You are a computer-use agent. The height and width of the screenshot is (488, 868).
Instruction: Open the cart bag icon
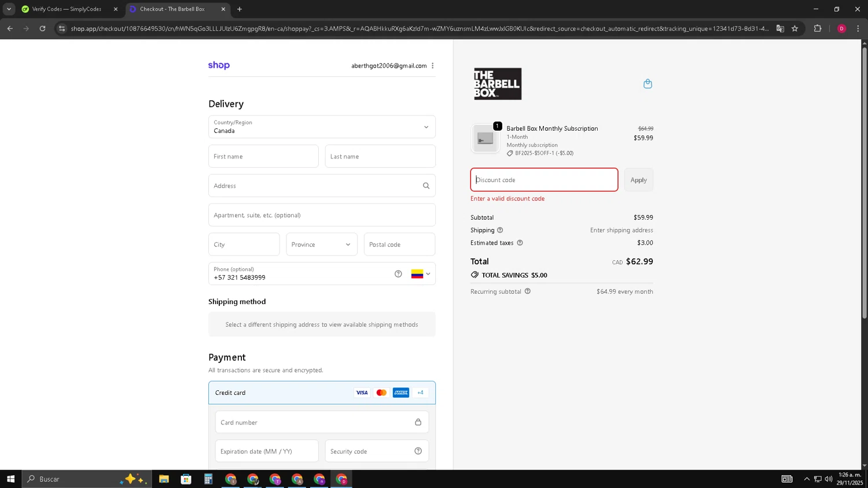[x=648, y=84]
